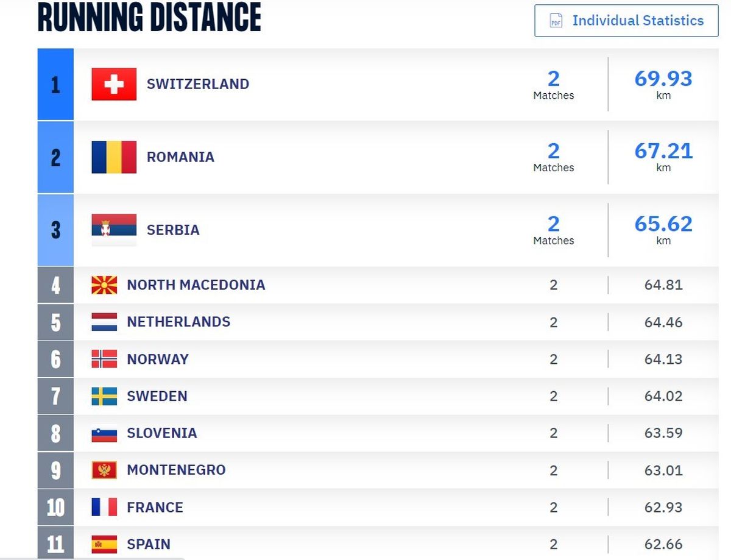This screenshot has height=560, width=731.
Task: Select the SERBIA team name
Action: pos(173,230)
